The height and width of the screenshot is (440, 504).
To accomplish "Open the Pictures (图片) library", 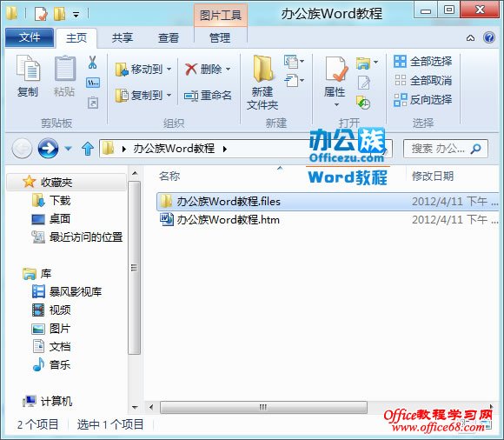I will click(50, 329).
